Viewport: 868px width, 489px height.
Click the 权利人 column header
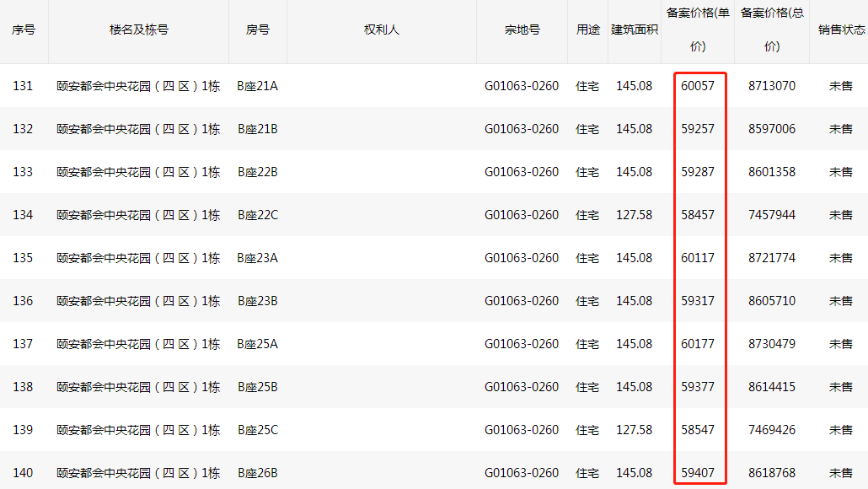pos(382,30)
